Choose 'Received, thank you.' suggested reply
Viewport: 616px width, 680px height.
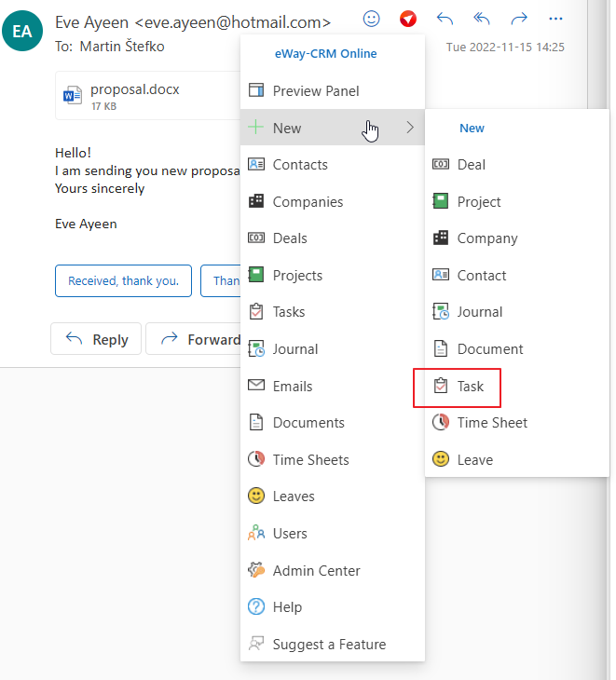coord(123,280)
